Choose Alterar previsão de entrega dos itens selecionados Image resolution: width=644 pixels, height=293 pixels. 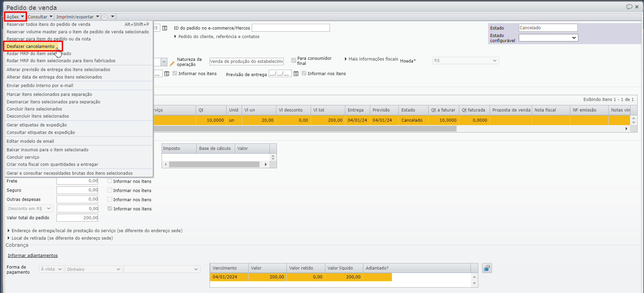click(x=79, y=70)
